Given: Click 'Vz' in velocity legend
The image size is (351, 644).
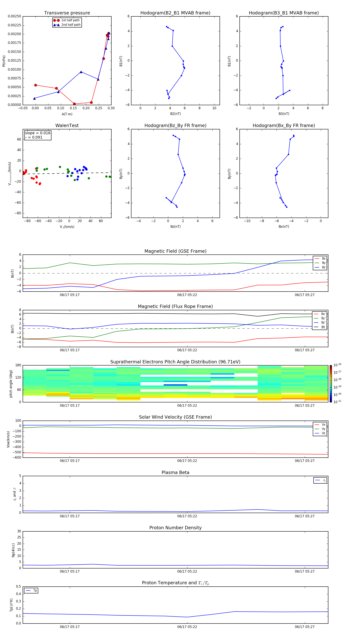Looking at the screenshot, I should 323,433.
